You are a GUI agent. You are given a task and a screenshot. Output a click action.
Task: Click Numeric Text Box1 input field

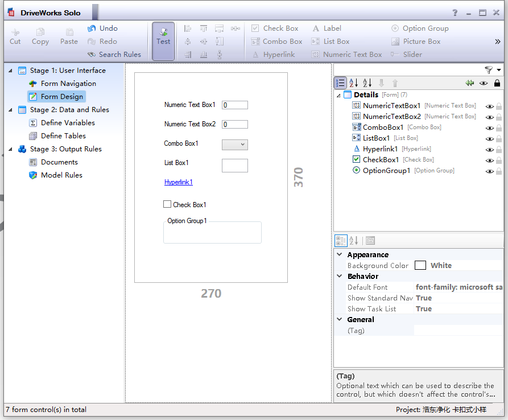click(235, 105)
